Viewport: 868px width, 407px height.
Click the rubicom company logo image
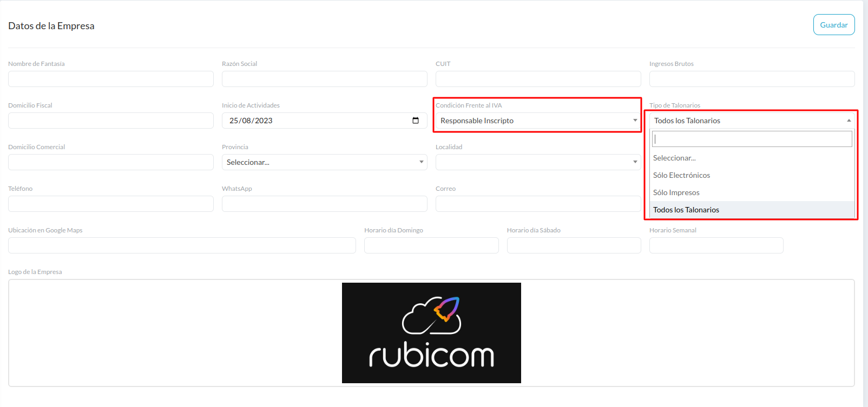431,333
